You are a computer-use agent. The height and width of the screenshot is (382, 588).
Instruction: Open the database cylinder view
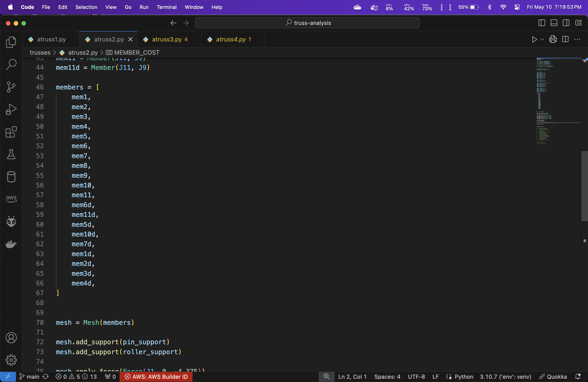(11, 177)
